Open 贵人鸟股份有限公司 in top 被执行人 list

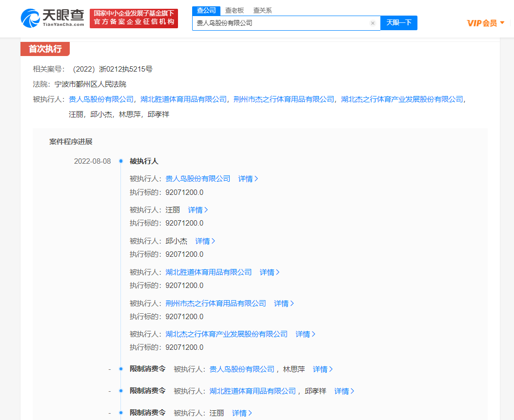pyautogui.click(x=101, y=99)
